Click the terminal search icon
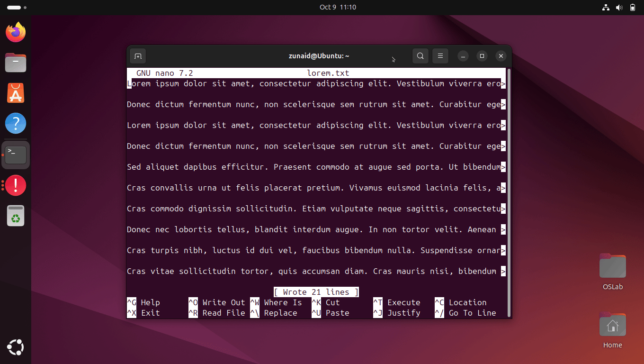The height and width of the screenshot is (364, 644). [x=420, y=56]
